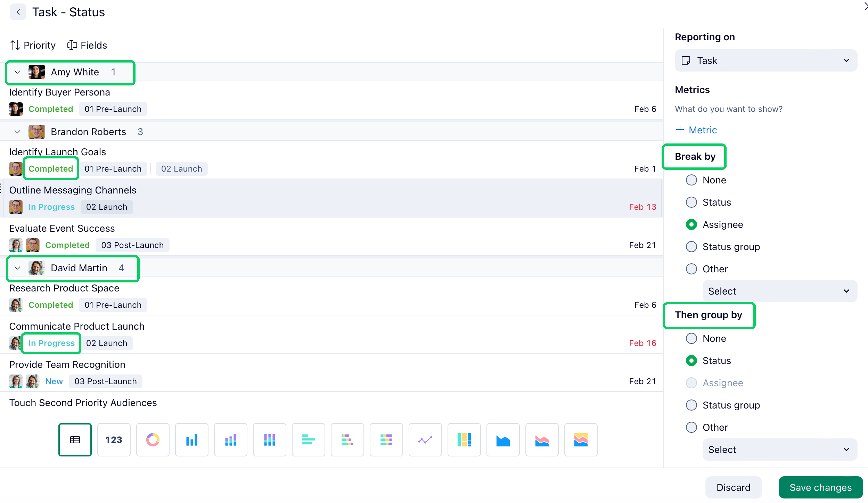
Task: Choose the stacked area chart type
Action: point(542,439)
